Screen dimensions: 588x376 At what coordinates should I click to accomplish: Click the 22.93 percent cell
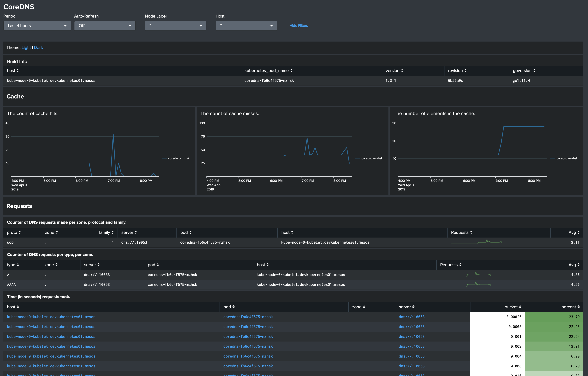(x=554, y=327)
